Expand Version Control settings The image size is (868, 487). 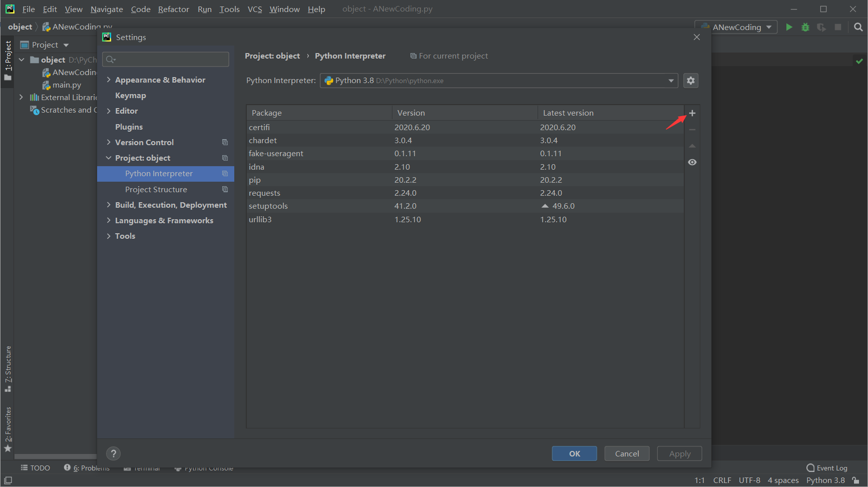click(x=109, y=142)
